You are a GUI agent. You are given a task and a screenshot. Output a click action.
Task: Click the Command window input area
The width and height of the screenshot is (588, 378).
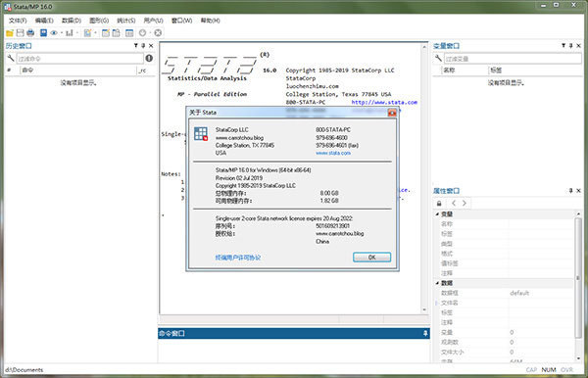[294, 351]
